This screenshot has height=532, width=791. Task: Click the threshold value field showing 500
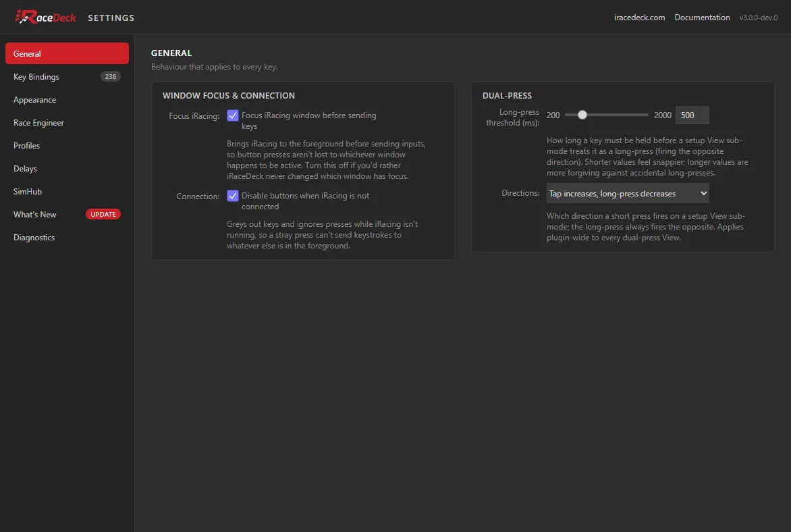click(x=692, y=115)
